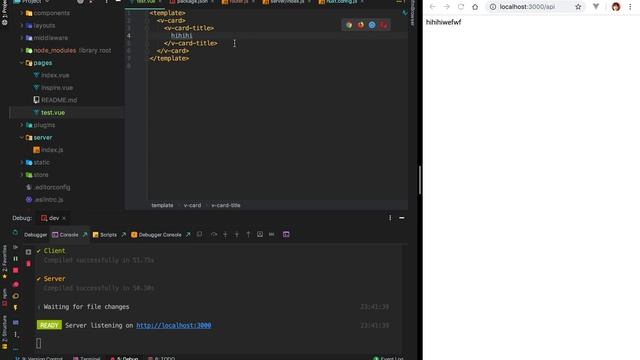Collapse the server folder
The height and width of the screenshot is (360, 640).
pyautogui.click(x=22, y=138)
